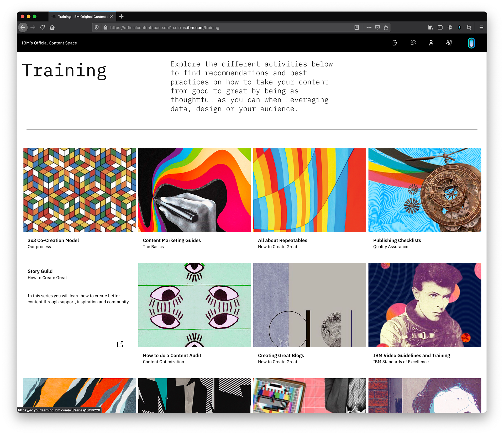Show site security lock info

coord(105,28)
